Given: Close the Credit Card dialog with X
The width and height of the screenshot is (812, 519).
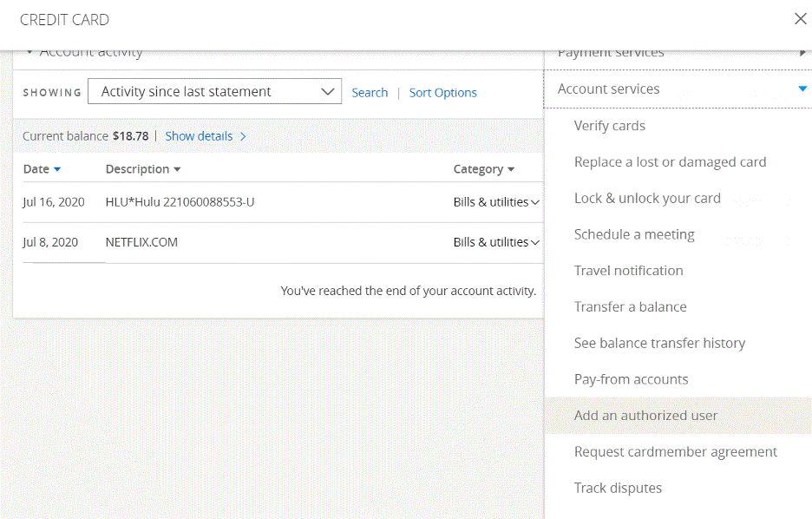Looking at the screenshot, I should pos(800,19).
